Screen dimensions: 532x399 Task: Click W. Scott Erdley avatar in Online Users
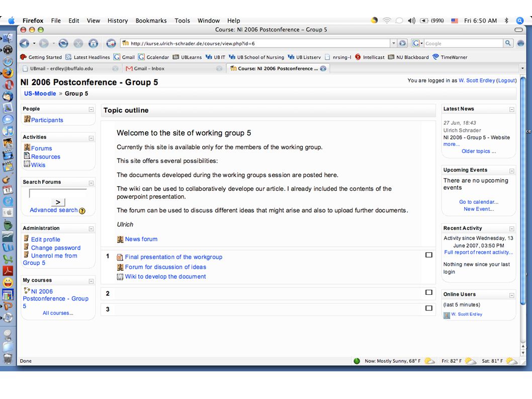[447, 315]
